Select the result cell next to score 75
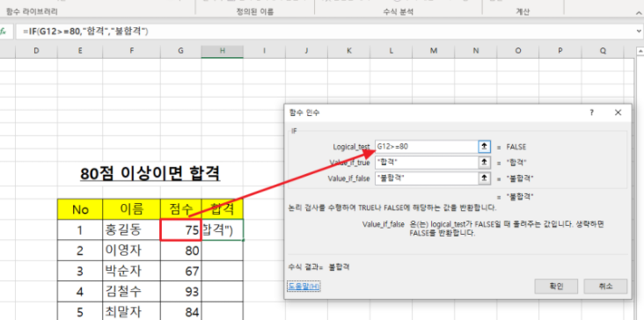Screen dimensions: 644x320 pos(223,229)
